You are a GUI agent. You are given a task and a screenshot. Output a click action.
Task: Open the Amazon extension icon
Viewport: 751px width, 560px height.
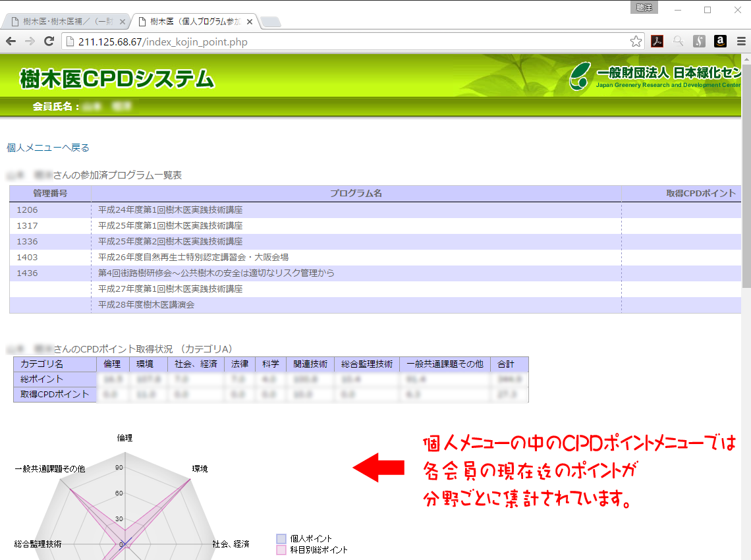tap(720, 42)
